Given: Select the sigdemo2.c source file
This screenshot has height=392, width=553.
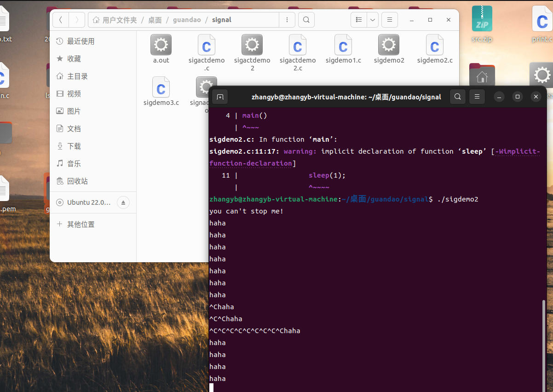Looking at the screenshot, I should [435, 49].
